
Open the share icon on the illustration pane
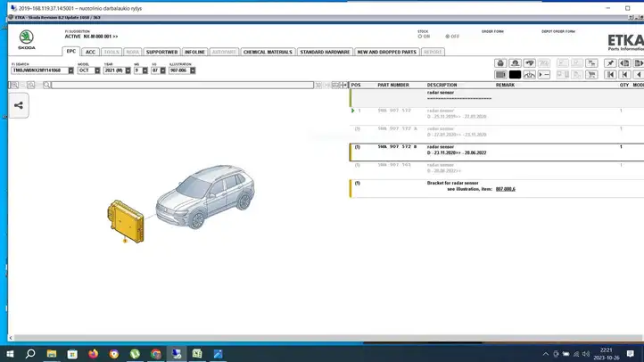click(x=19, y=105)
